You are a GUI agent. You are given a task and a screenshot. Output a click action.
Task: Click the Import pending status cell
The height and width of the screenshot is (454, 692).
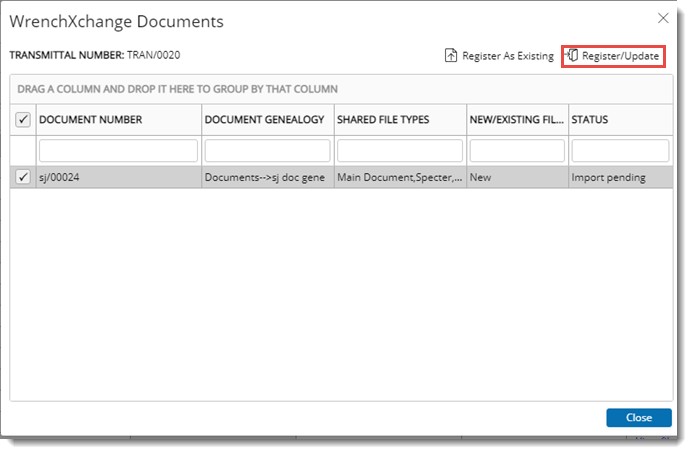pyautogui.click(x=621, y=177)
